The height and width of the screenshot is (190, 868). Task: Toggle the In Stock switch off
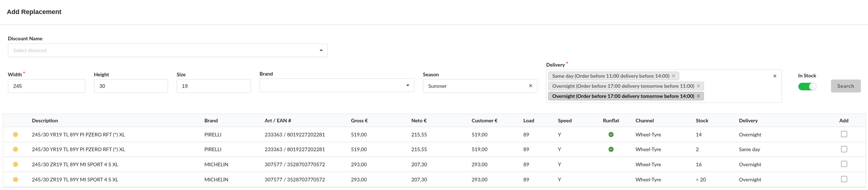pos(807,87)
